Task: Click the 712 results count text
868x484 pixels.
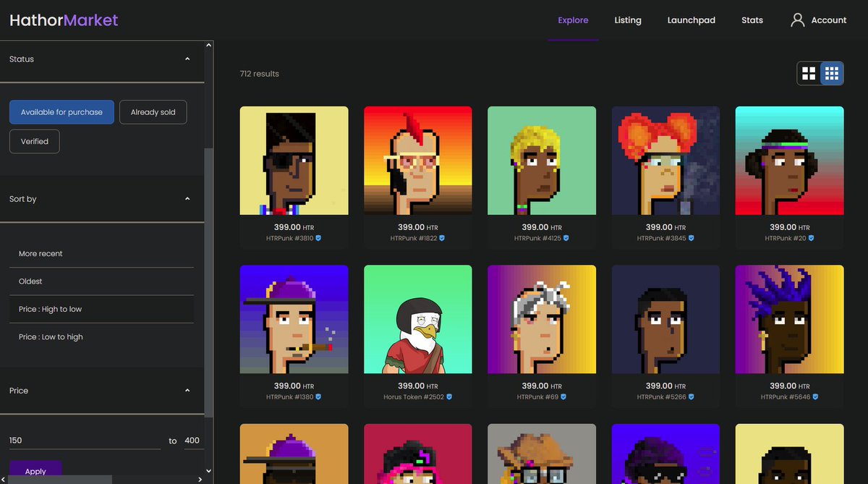Action: point(259,74)
